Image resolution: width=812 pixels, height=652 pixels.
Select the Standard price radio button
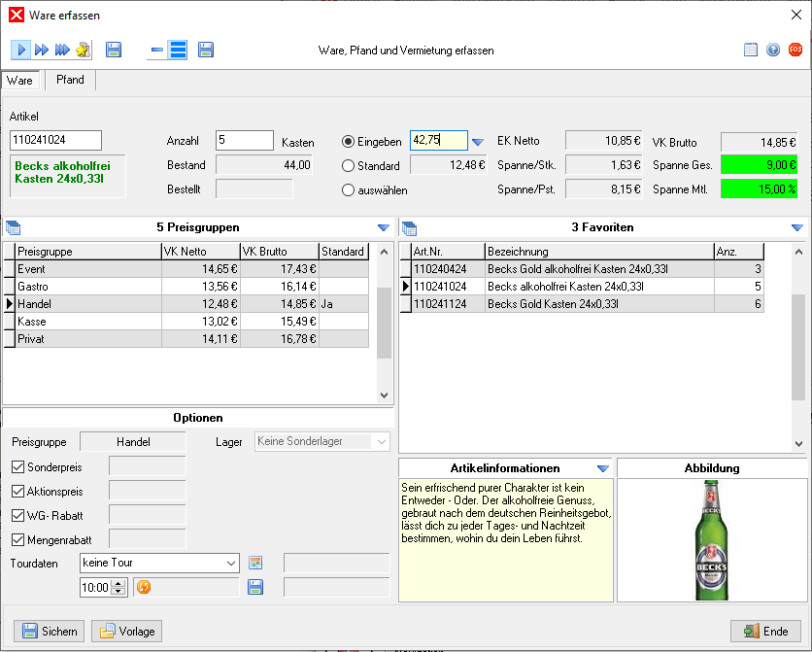pyautogui.click(x=349, y=165)
